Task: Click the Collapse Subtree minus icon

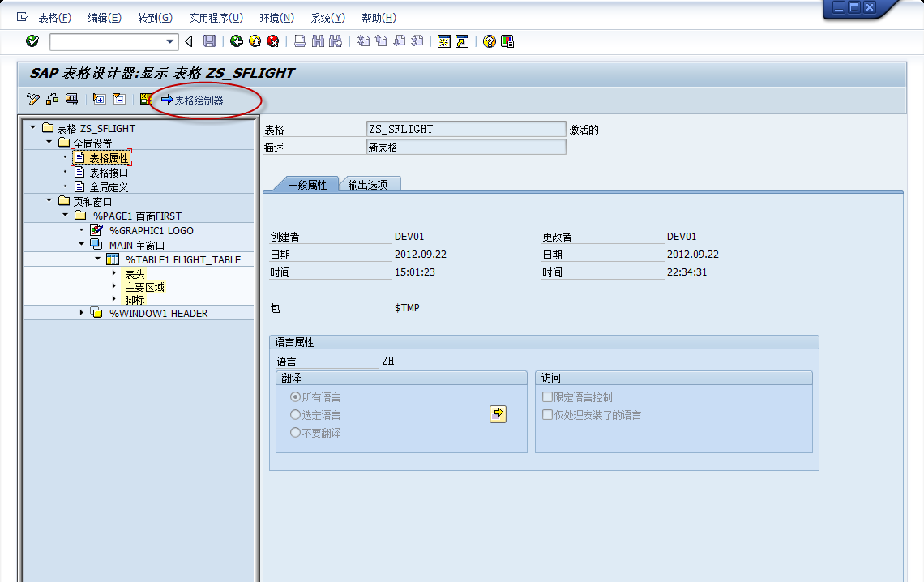Action: tap(119, 99)
